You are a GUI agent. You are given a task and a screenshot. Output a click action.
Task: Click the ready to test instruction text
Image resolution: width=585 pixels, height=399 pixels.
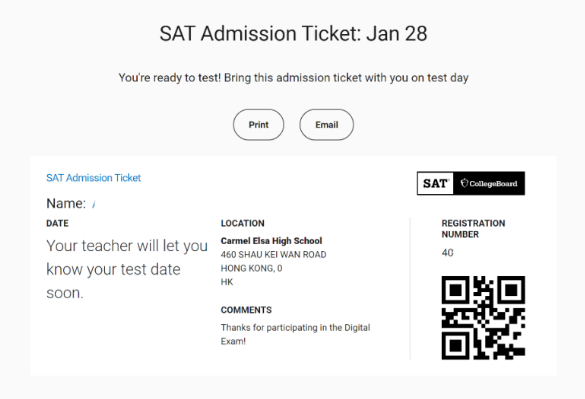tap(293, 78)
